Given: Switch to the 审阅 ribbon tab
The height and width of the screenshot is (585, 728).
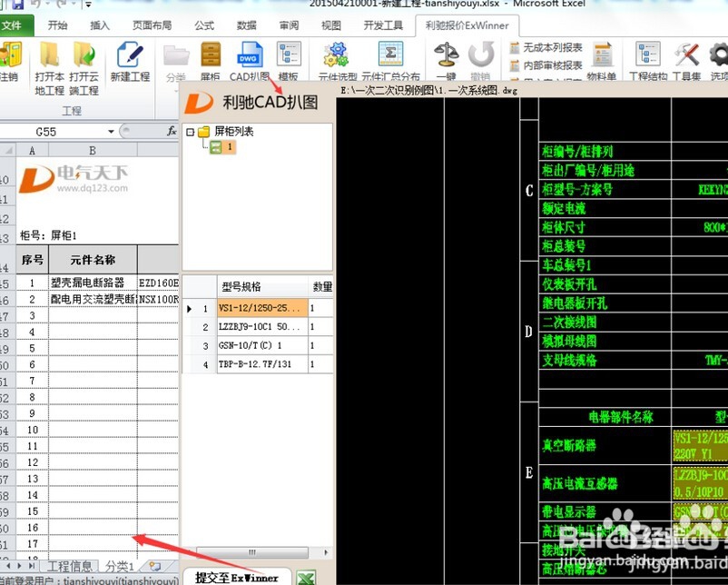Looking at the screenshot, I should 289,25.
